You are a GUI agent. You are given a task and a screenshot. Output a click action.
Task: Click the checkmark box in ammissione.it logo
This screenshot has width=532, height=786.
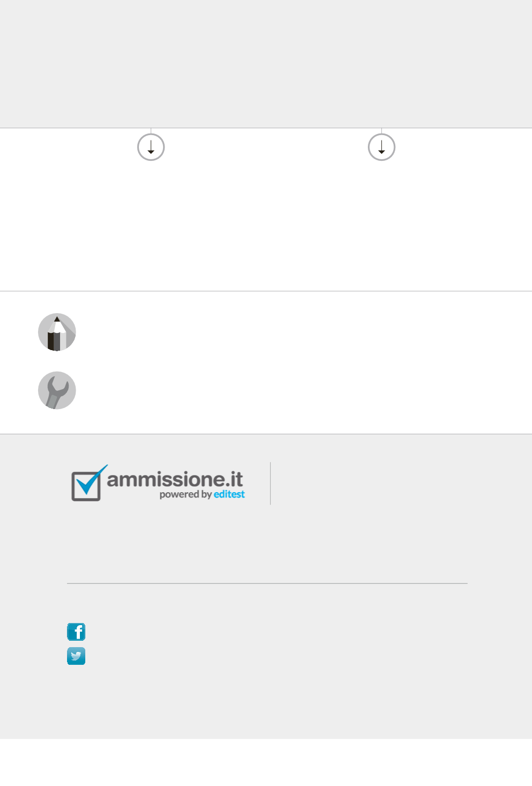click(86, 486)
